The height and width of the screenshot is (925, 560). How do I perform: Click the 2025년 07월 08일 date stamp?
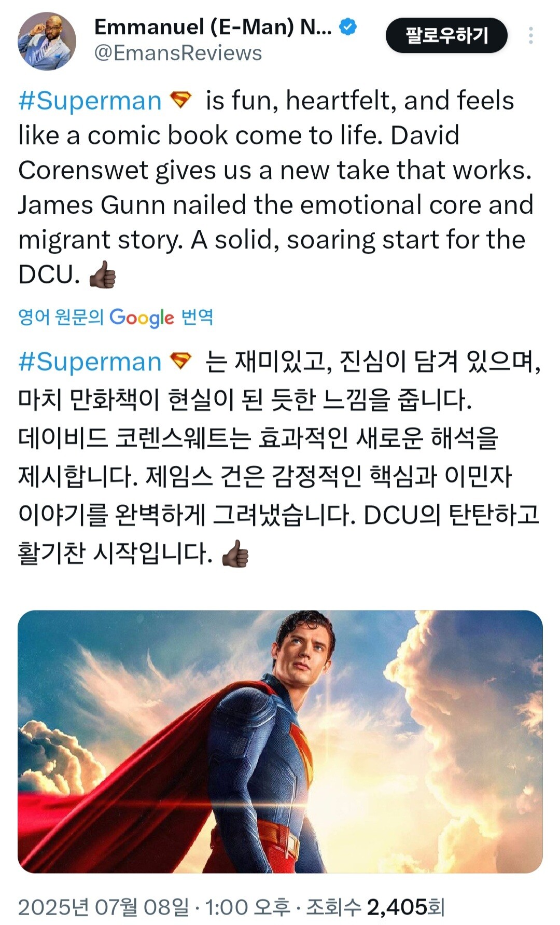pyautogui.click(x=104, y=907)
